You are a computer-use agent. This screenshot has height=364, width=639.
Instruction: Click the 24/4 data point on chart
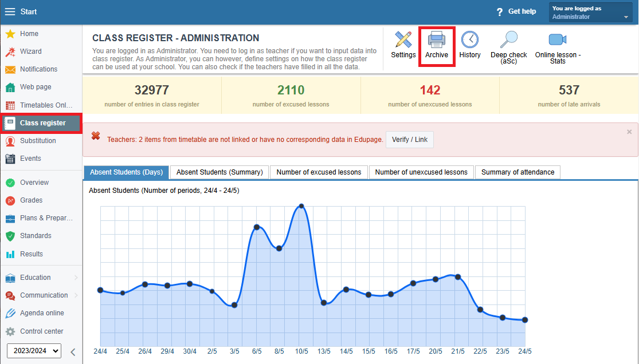coord(100,290)
